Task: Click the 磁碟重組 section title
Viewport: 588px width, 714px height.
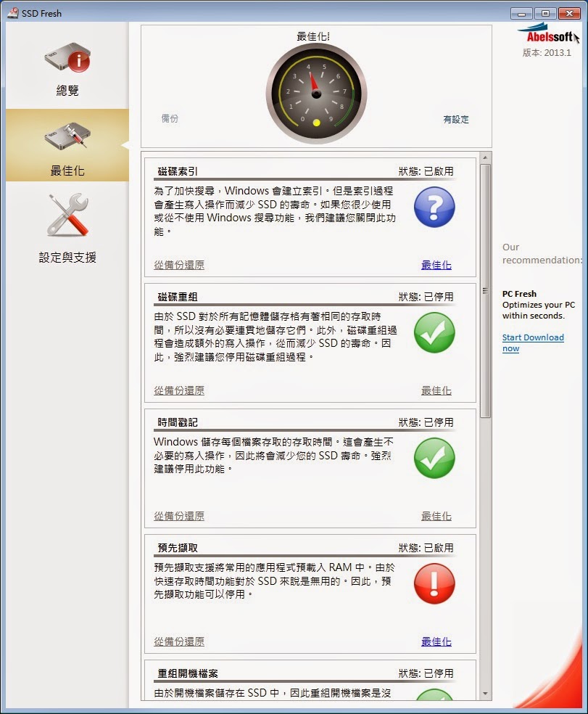Action: (178, 297)
